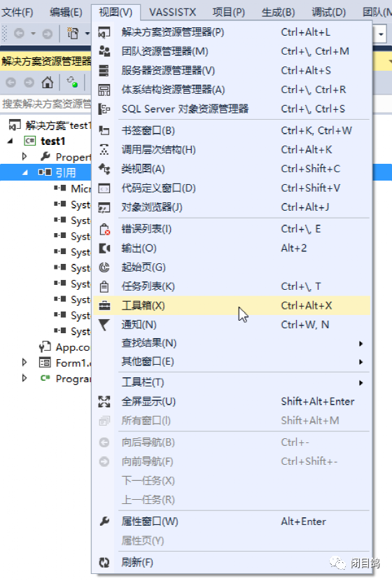Click the 搜索解决方案资源管理器 search box
The width and height of the screenshot is (392, 581).
46,104
